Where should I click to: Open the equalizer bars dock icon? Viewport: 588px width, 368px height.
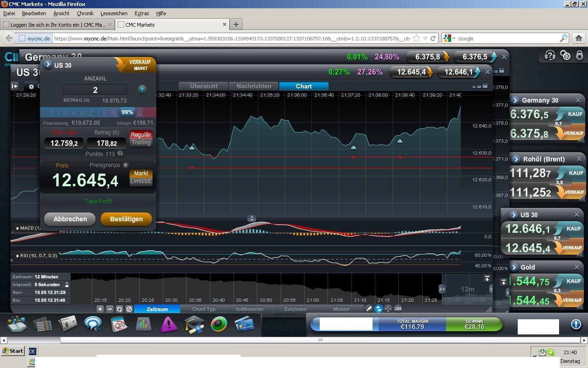tap(143, 324)
